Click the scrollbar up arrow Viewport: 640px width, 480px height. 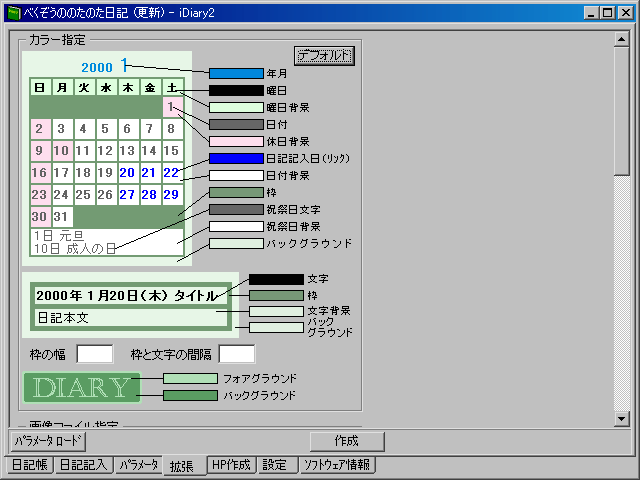[621, 41]
